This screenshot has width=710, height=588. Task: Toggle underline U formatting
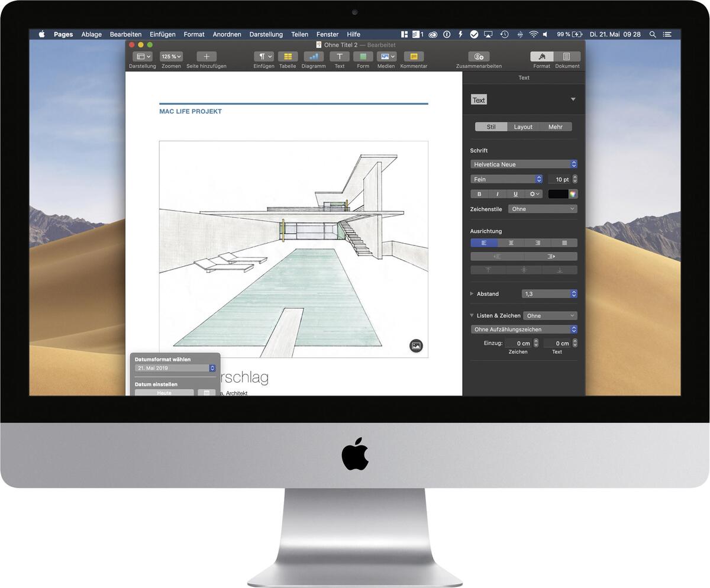tap(515, 194)
